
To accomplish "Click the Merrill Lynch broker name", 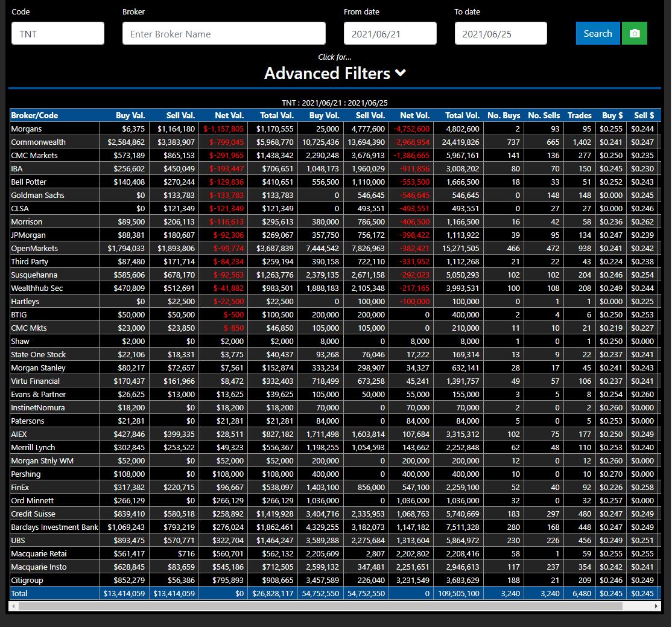I will pos(33,448).
